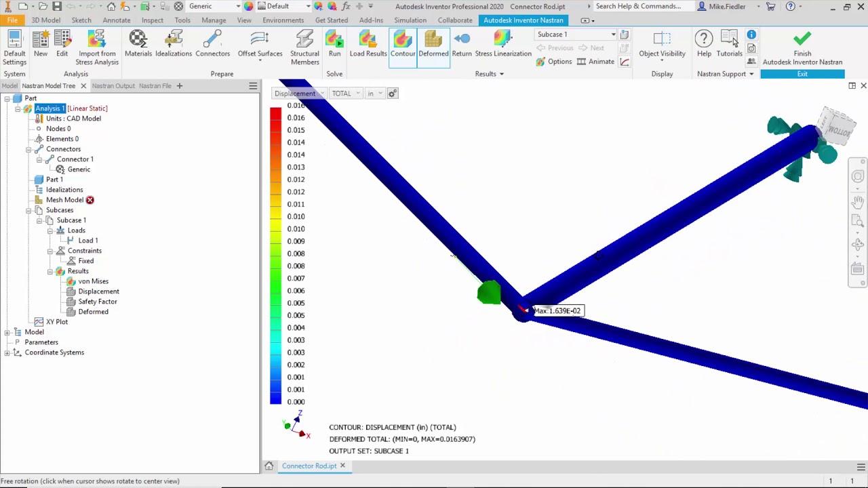Click the Options button in Results
The height and width of the screenshot is (488, 868).
(554, 62)
